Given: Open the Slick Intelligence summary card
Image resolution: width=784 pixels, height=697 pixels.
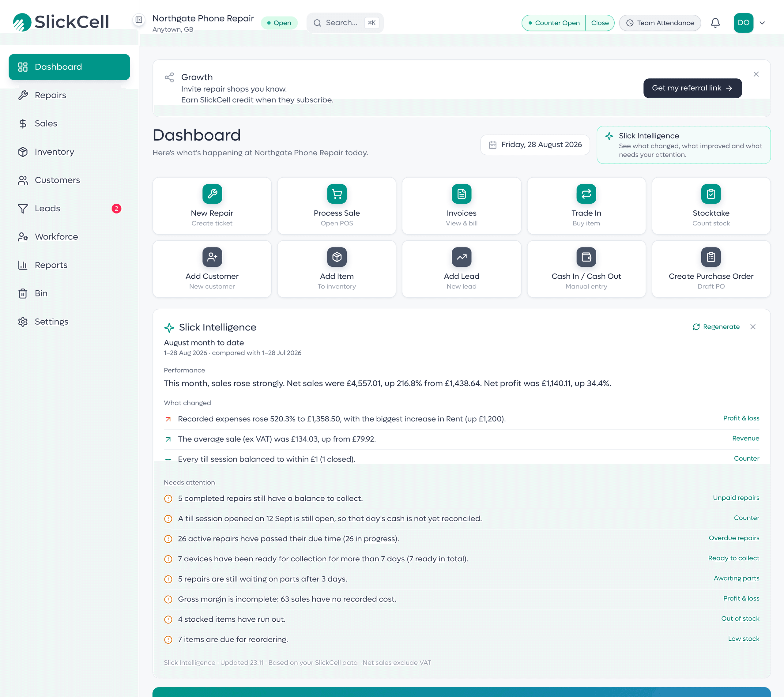Looking at the screenshot, I should 684,145.
